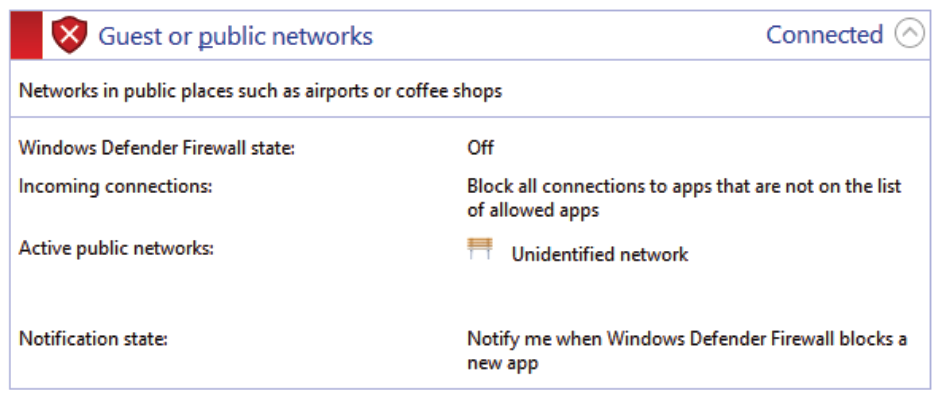This screenshot has height=404, width=943.
Task: Click the red shield with X icon
Action: click(69, 36)
